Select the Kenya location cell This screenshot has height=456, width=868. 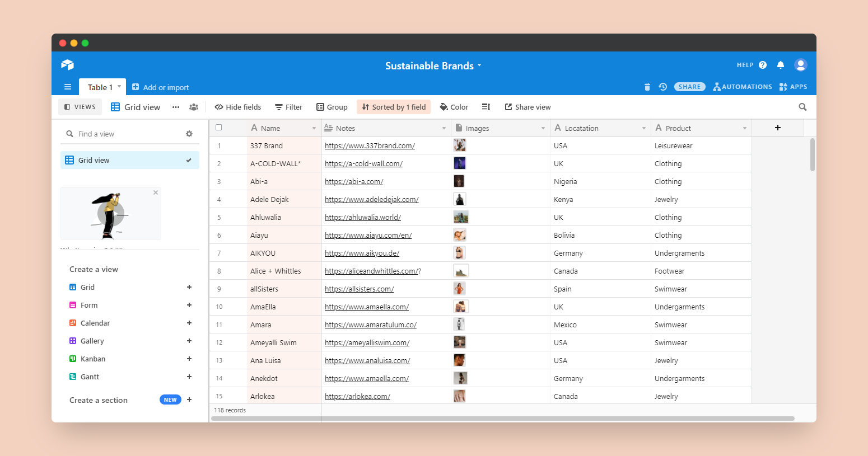600,199
